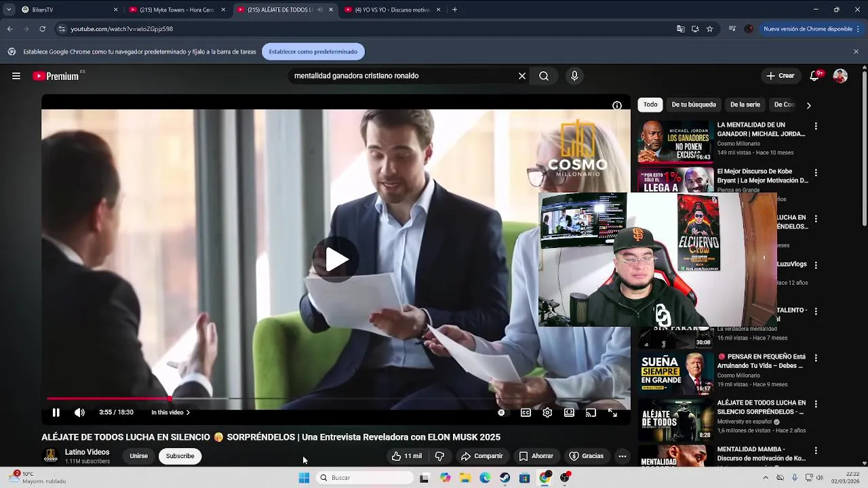
Task: Toggle closed captions CC button
Action: tap(526, 412)
